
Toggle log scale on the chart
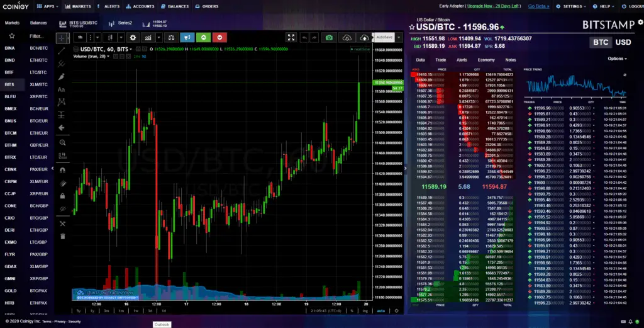(365, 311)
